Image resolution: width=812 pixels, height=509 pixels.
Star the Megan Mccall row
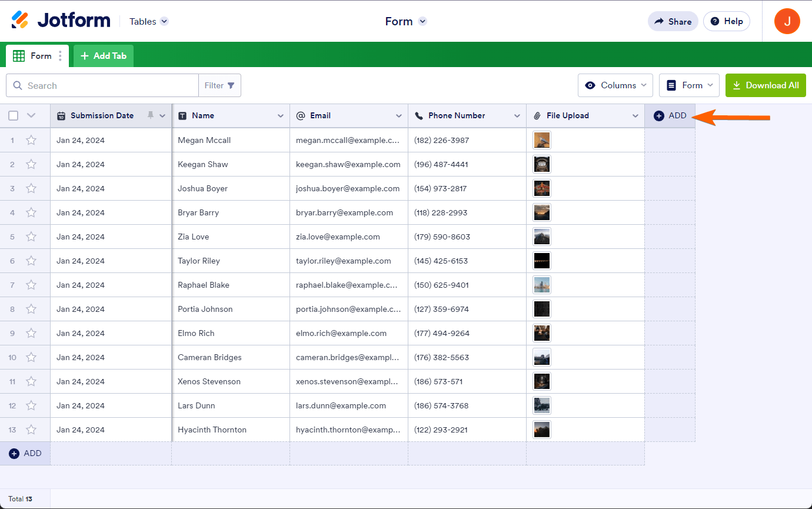pos(31,140)
